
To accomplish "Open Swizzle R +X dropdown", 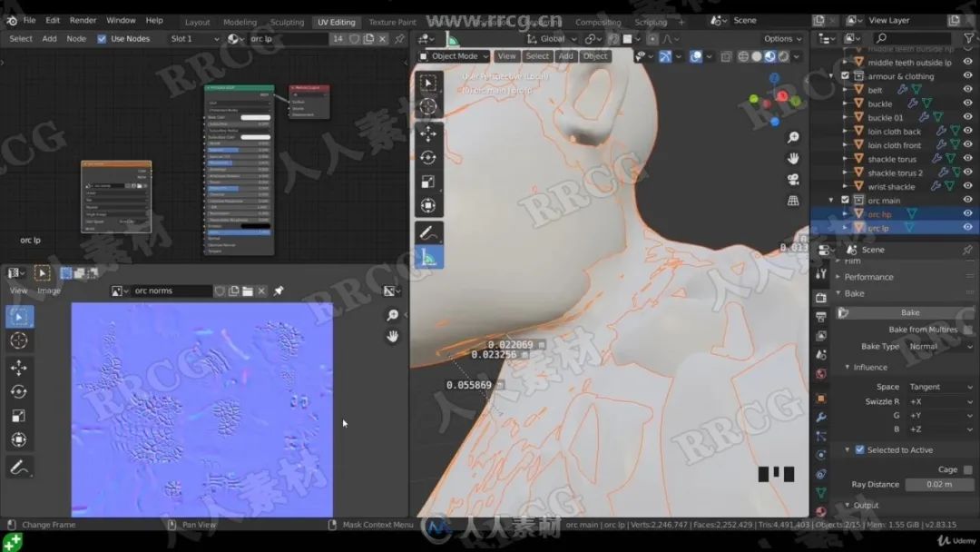I will point(940,401).
